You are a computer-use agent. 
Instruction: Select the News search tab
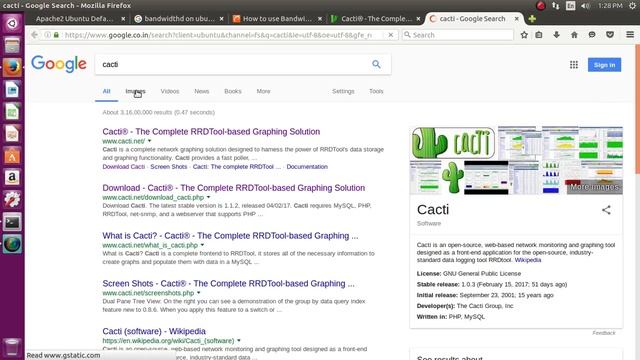(202, 91)
